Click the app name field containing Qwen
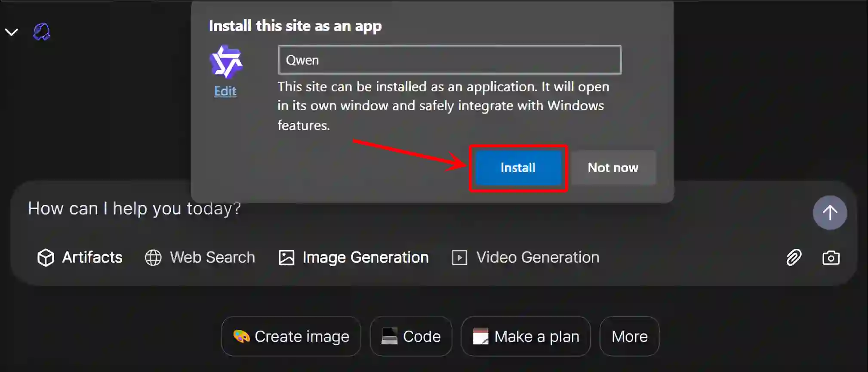This screenshot has height=372, width=868. 449,60
